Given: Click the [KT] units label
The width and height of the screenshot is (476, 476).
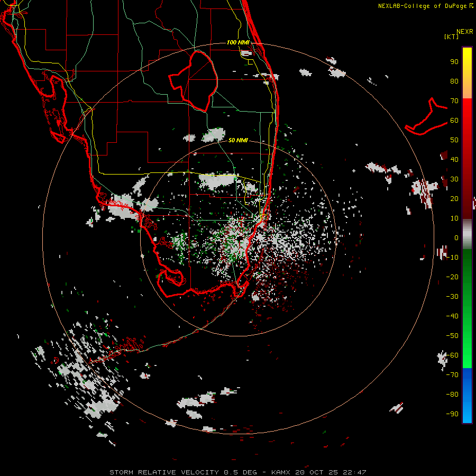Looking at the screenshot, I should pyautogui.click(x=451, y=36).
